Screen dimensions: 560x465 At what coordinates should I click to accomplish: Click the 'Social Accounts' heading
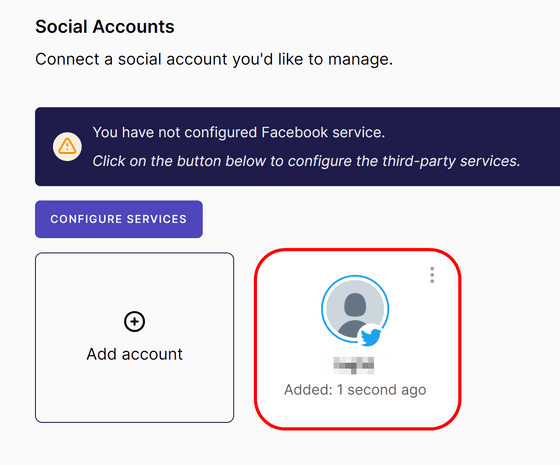105,27
